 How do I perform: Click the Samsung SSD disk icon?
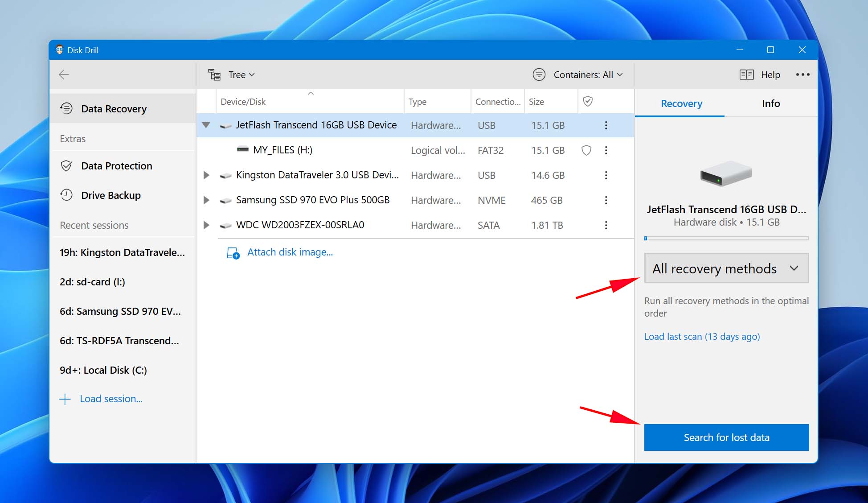[x=225, y=201]
